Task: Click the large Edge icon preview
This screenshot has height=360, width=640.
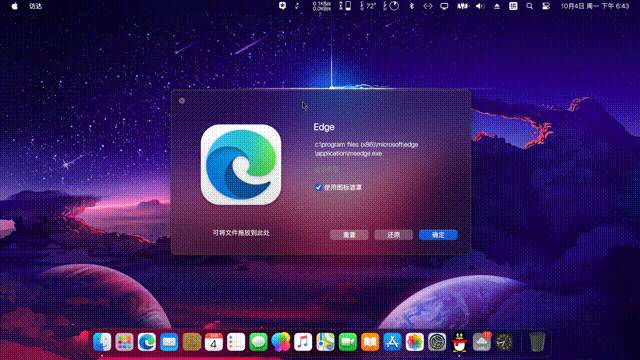Action: (x=241, y=164)
